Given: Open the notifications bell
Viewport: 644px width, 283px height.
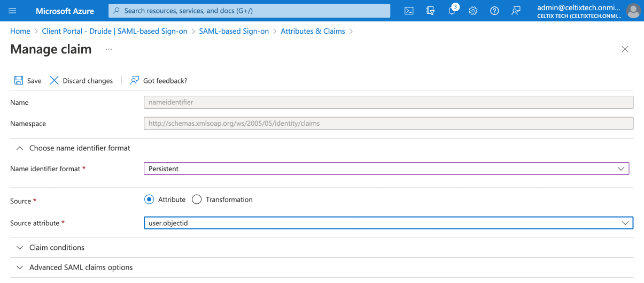Looking at the screenshot, I should (452, 11).
